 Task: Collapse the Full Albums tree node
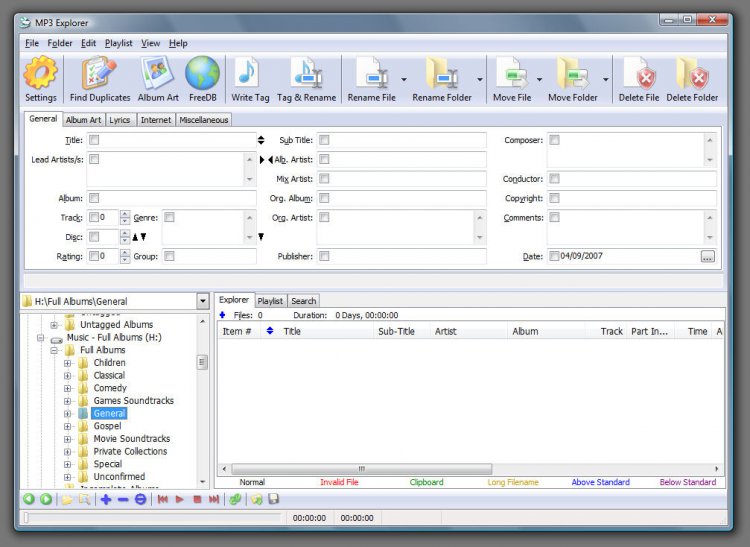pyautogui.click(x=54, y=350)
